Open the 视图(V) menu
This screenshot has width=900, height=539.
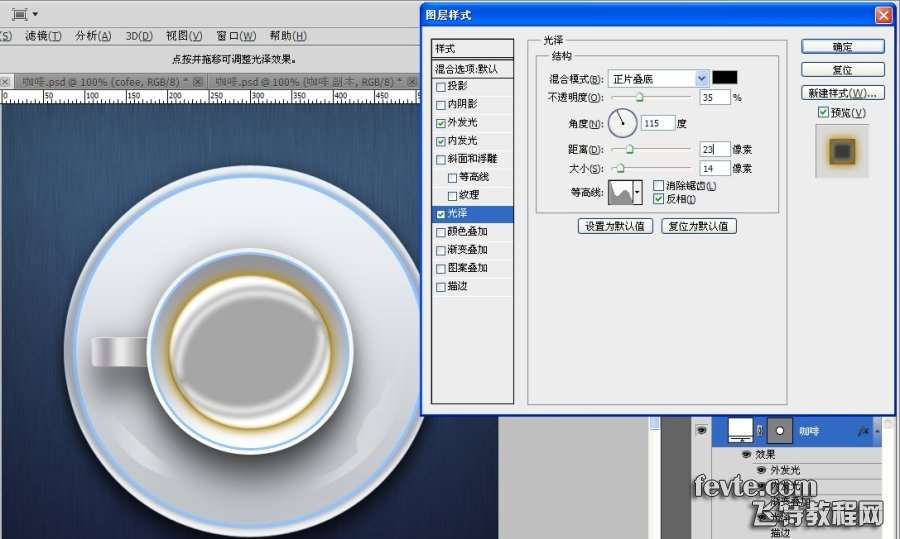click(184, 36)
